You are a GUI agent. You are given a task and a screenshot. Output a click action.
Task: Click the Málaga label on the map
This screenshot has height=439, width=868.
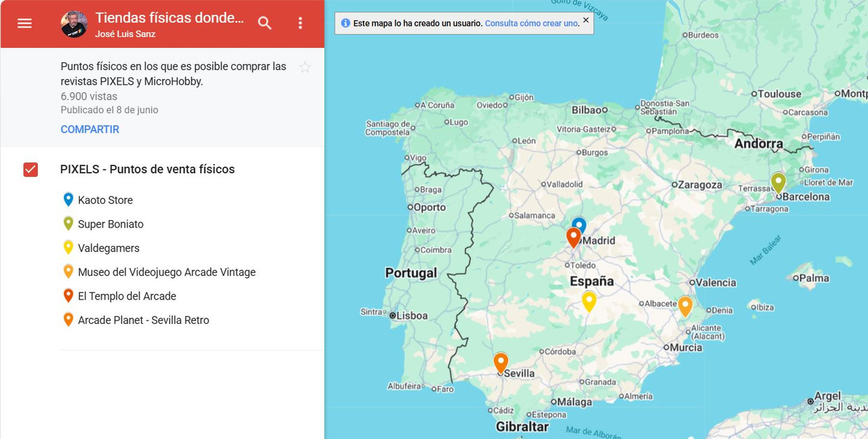click(574, 402)
